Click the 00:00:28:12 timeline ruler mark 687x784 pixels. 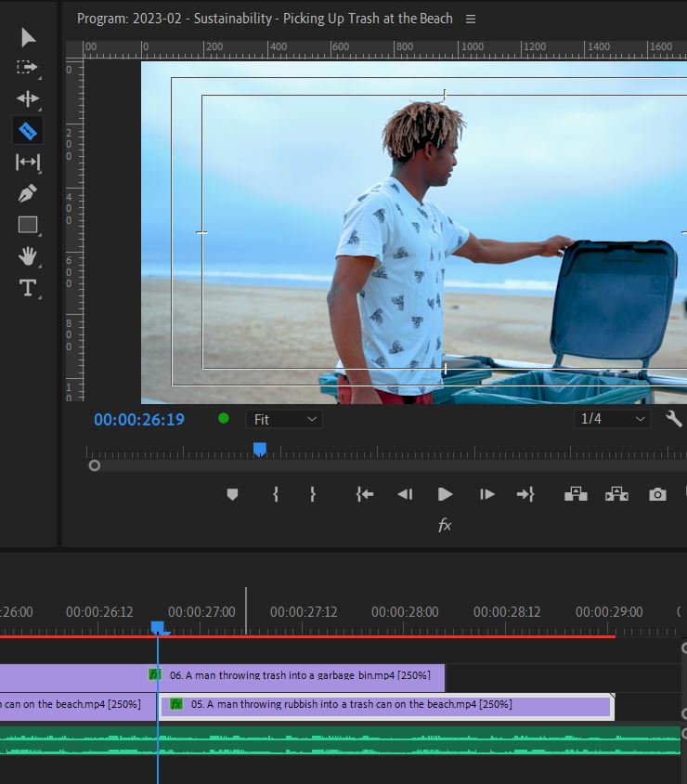pyautogui.click(x=507, y=612)
